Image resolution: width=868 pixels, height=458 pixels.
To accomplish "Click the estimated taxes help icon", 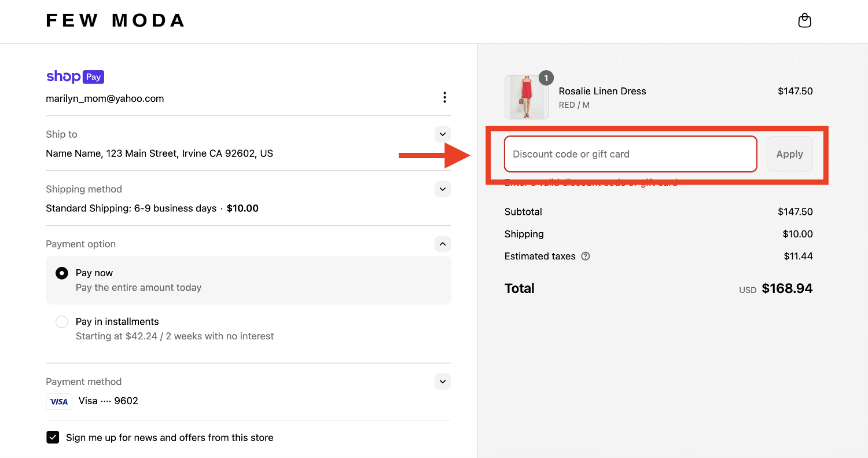I will point(585,256).
